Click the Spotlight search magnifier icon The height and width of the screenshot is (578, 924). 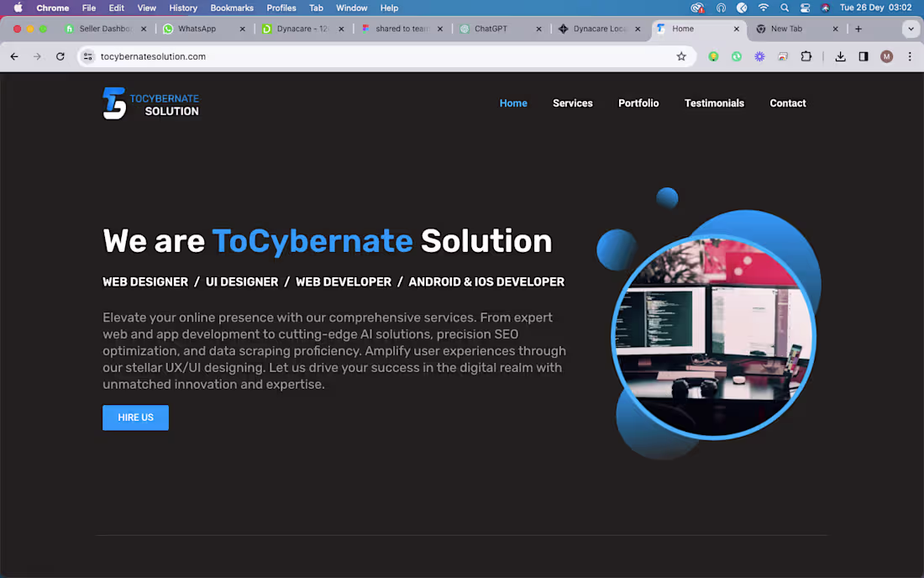784,8
